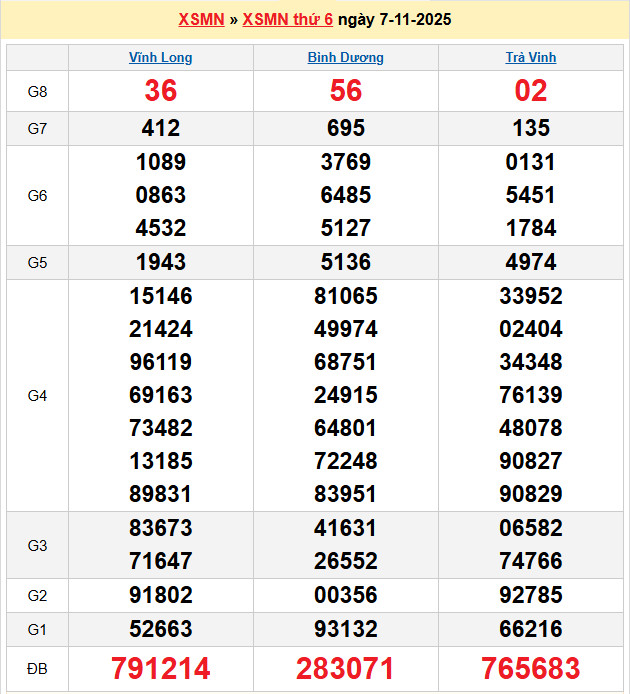
Task: Select the special prize number 791214
Action: [161, 668]
